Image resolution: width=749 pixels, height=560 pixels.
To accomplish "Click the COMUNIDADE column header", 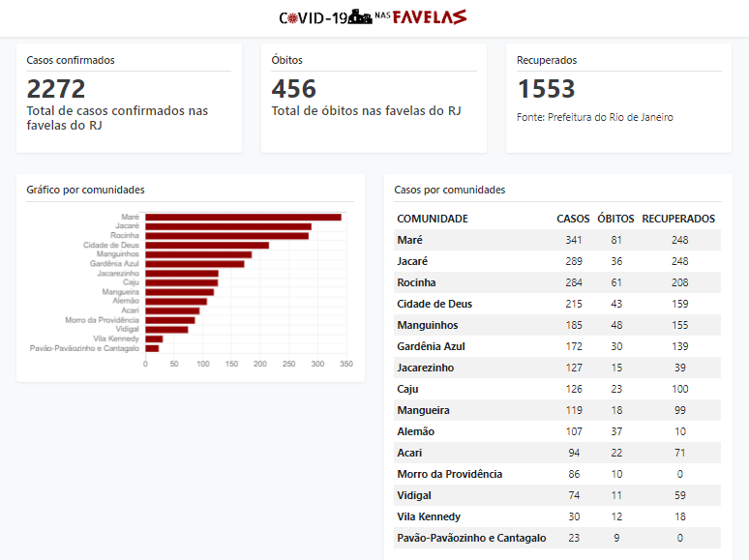I will pos(433,219).
